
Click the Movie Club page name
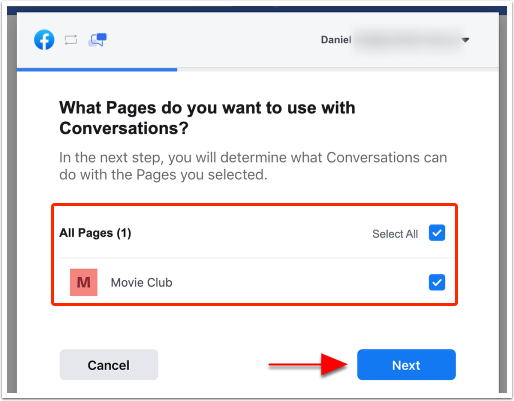coord(141,283)
